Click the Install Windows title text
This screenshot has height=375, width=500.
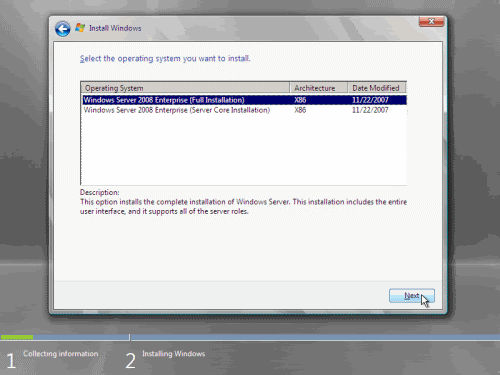click(115, 28)
